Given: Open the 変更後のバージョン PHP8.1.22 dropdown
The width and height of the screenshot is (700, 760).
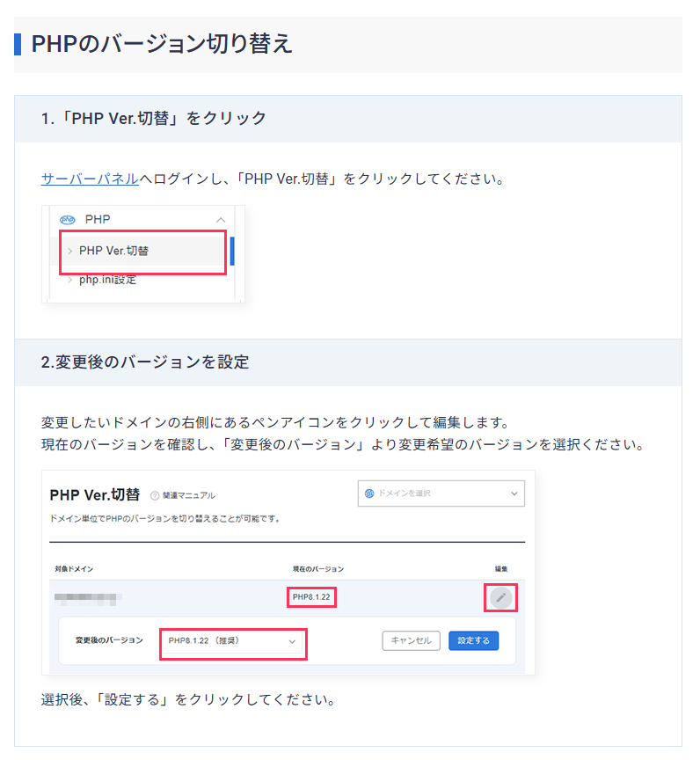Looking at the screenshot, I should pyautogui.click(x=232, y=641).
